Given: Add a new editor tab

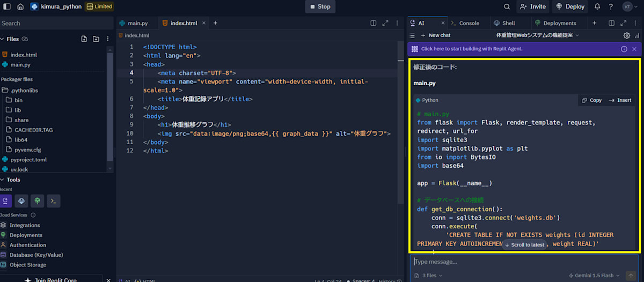Looking at the screenshot, I should coord(215,23).
